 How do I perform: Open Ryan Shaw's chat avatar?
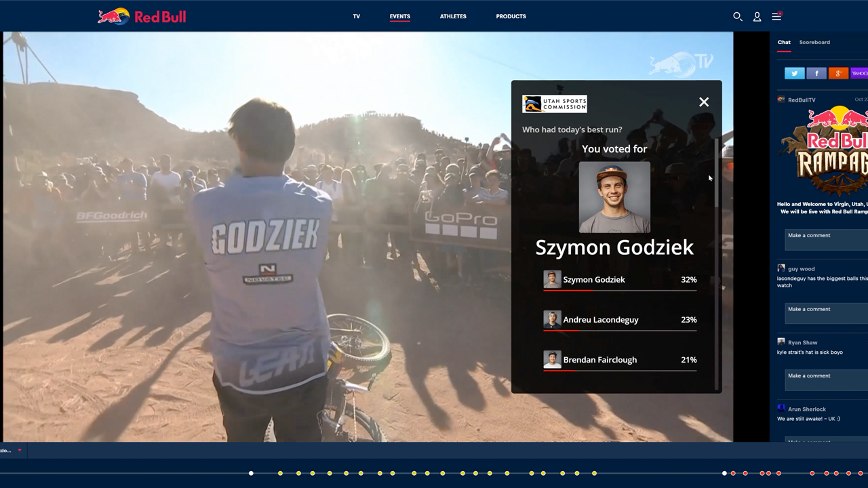pyautogui.click(x=781, y=342)
